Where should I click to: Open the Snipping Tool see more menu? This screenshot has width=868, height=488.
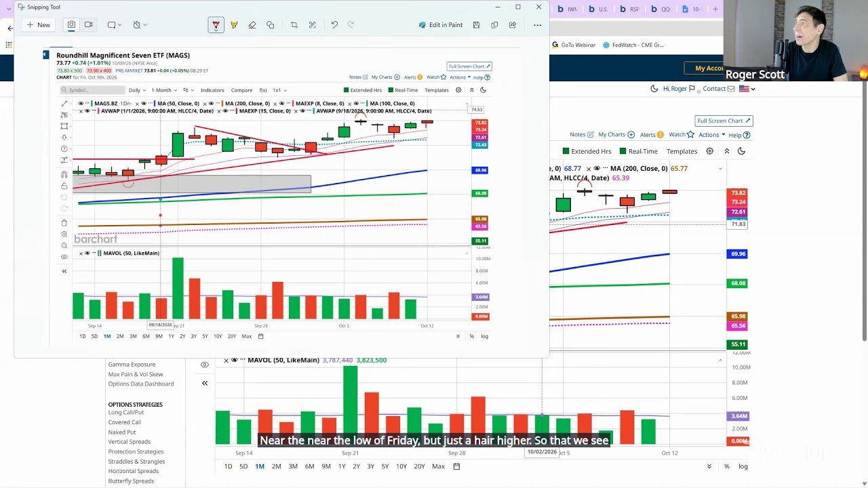[538, 25]
